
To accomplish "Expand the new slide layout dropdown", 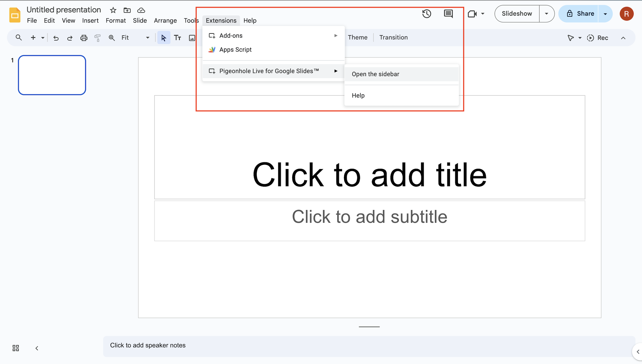I will 43,38.
